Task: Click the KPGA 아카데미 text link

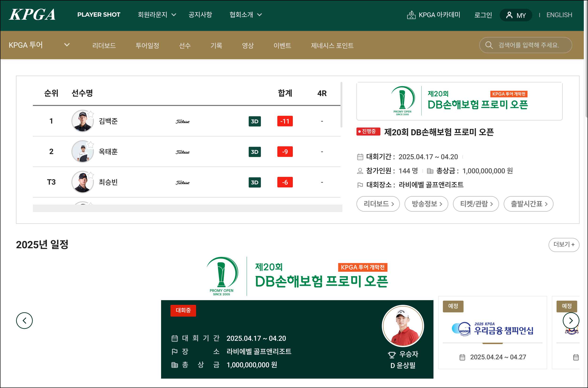Action: pyautogui.click(x=439, y=15)
